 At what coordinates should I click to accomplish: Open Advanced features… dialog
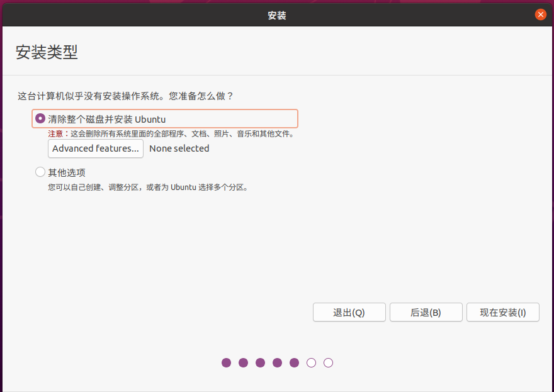[x=96, y=148]
